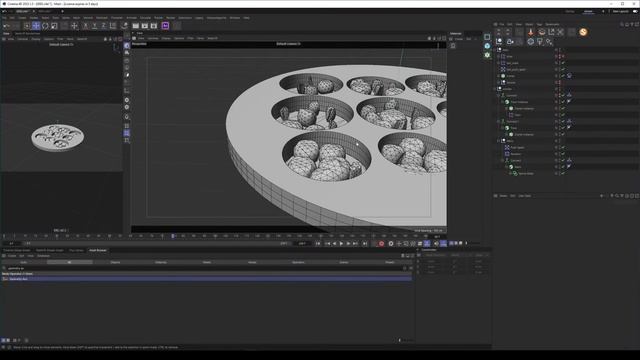Viewport: 640px width, 360px height.
Task: Select the Scale tool
Action: pos(54,26)
